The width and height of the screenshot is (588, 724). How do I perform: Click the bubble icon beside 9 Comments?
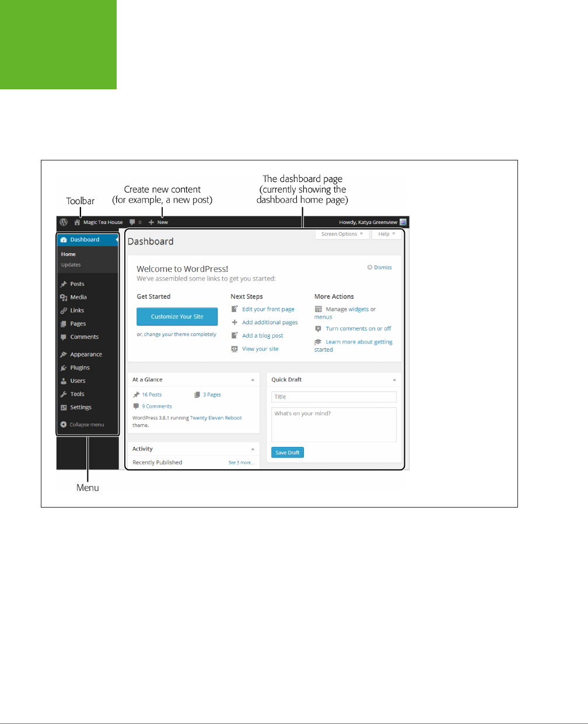[136, 406]
